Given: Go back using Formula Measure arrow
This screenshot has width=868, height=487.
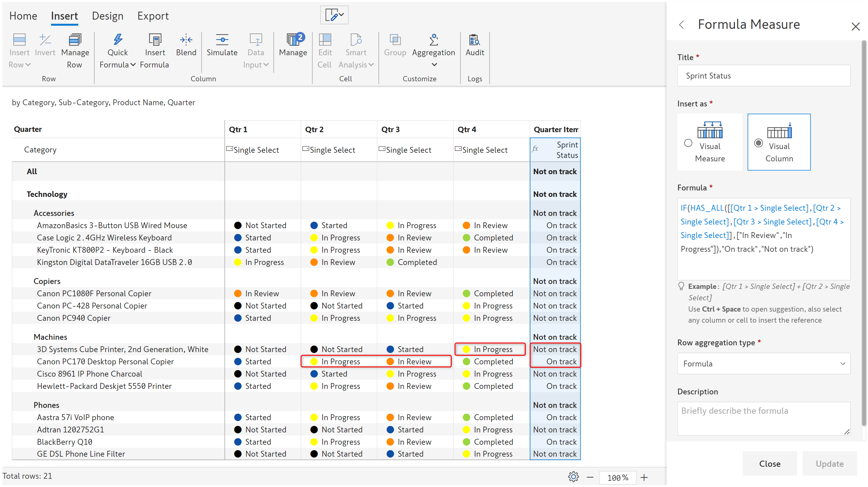Looking at the screenshot, I should tap(681, 25).
